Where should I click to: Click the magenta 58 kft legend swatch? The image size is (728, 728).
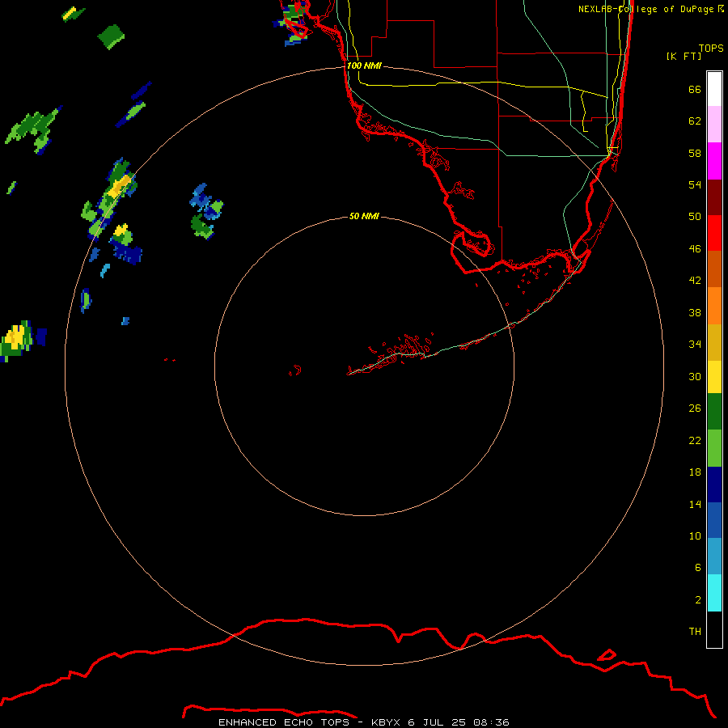coord(714,161)
